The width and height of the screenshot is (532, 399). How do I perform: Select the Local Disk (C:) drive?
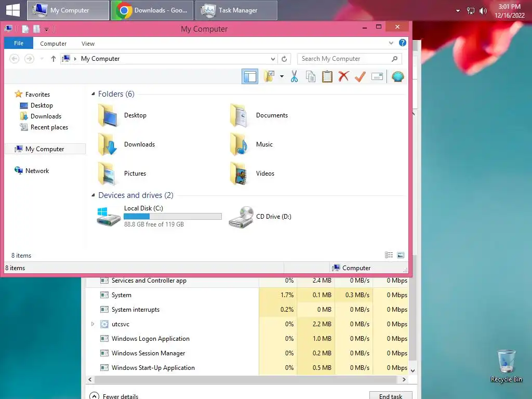coord(159,216)
